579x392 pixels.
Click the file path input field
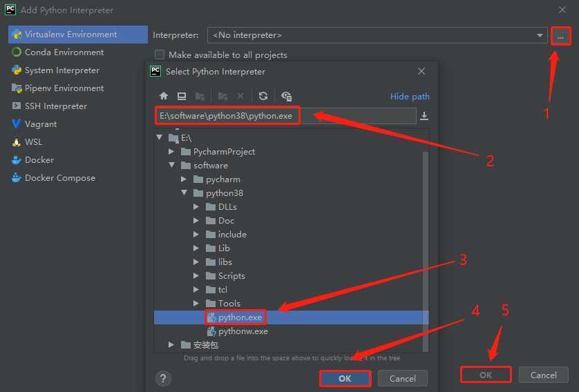pos(285,116)
